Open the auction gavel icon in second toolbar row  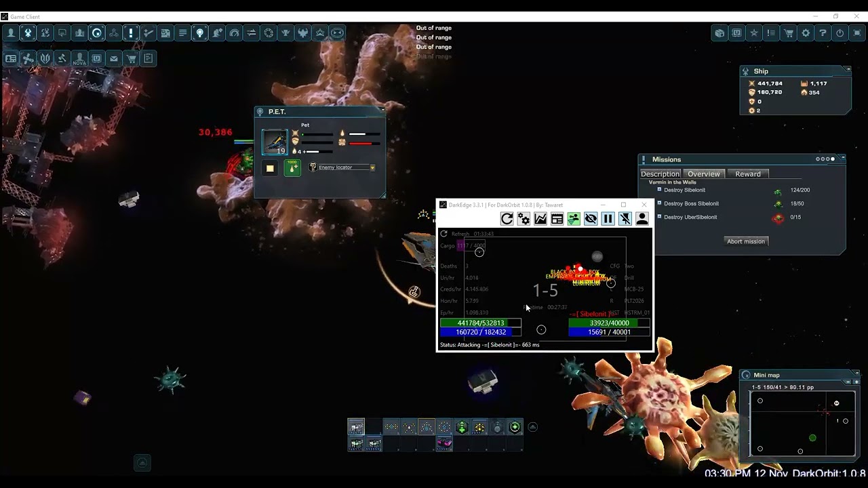click(x=62, y=58)
